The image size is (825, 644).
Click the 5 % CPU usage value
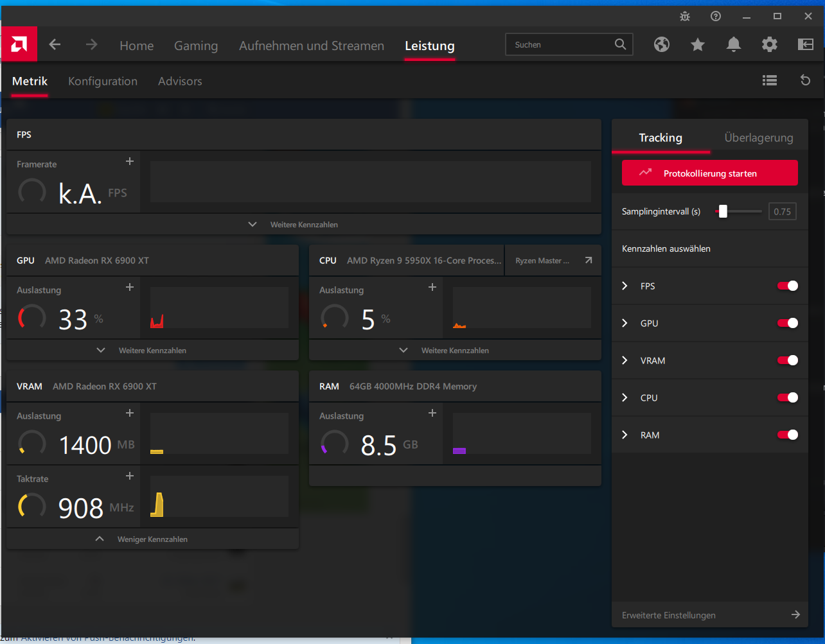pyautogui.click(x=376, y=319)
